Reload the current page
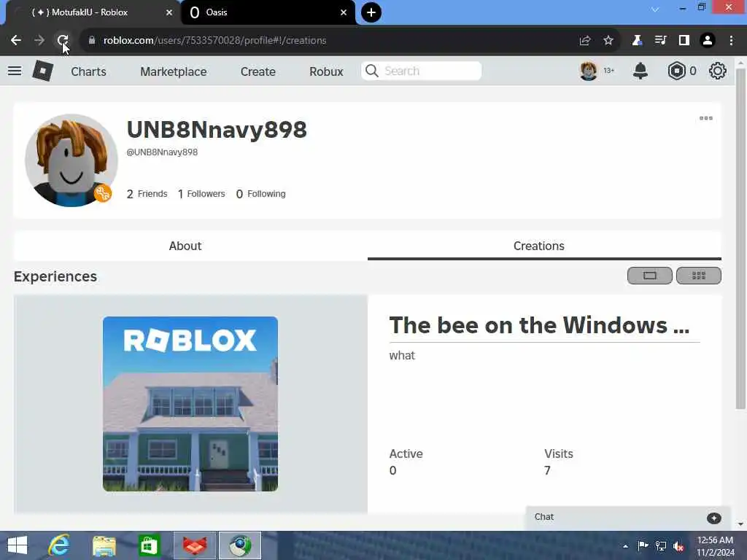This screenshot has width=747, height=560. (63, 41)
